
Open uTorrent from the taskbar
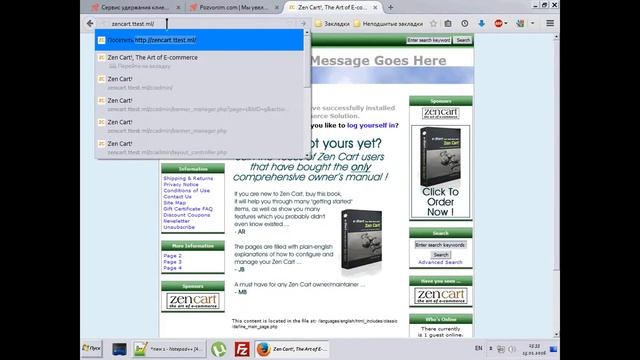[219, 349]
